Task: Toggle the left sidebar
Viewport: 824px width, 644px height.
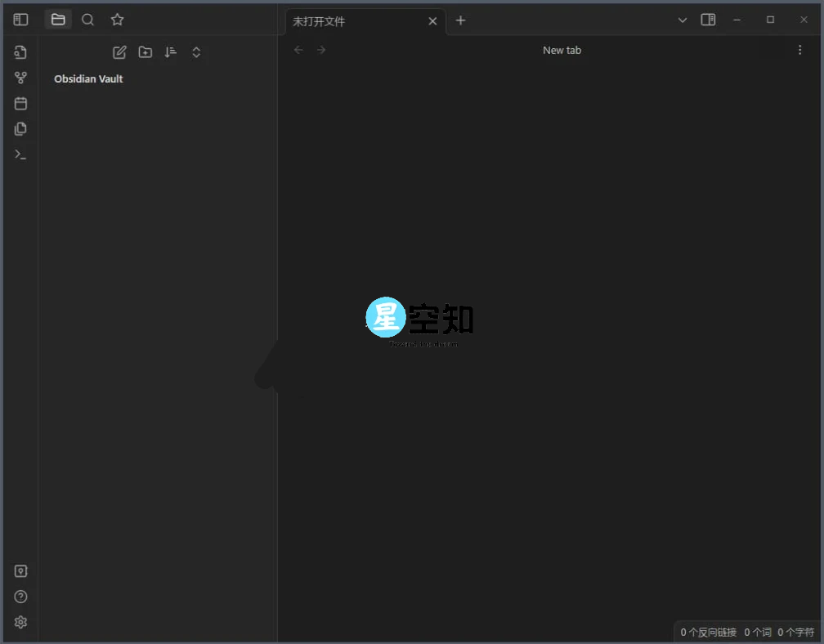Action: [20, 19]
